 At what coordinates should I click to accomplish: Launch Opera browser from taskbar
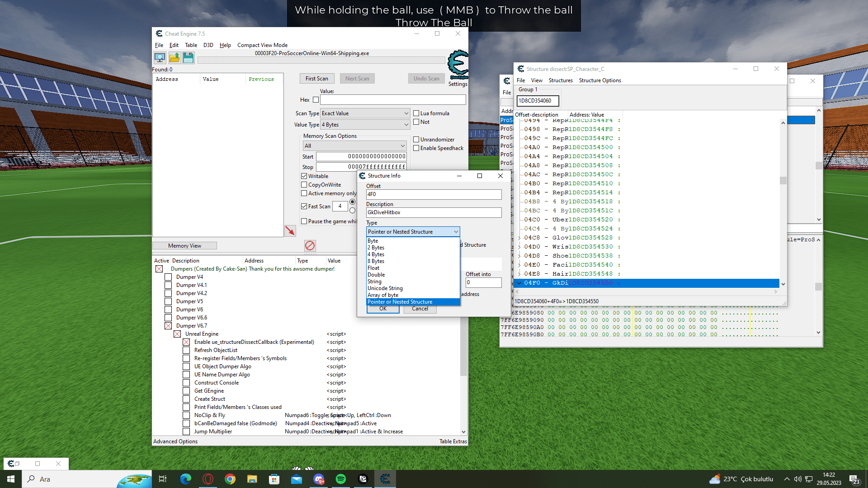pos(208,479)
